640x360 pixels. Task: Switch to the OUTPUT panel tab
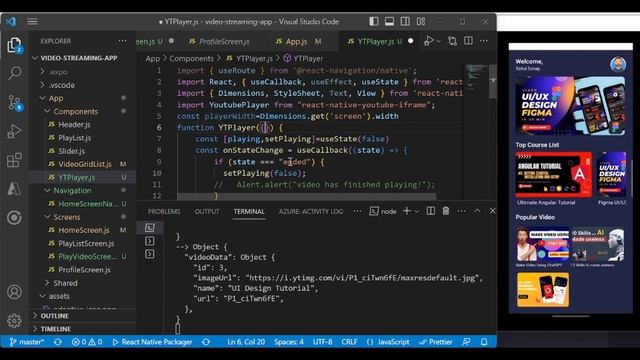point(207,211)
